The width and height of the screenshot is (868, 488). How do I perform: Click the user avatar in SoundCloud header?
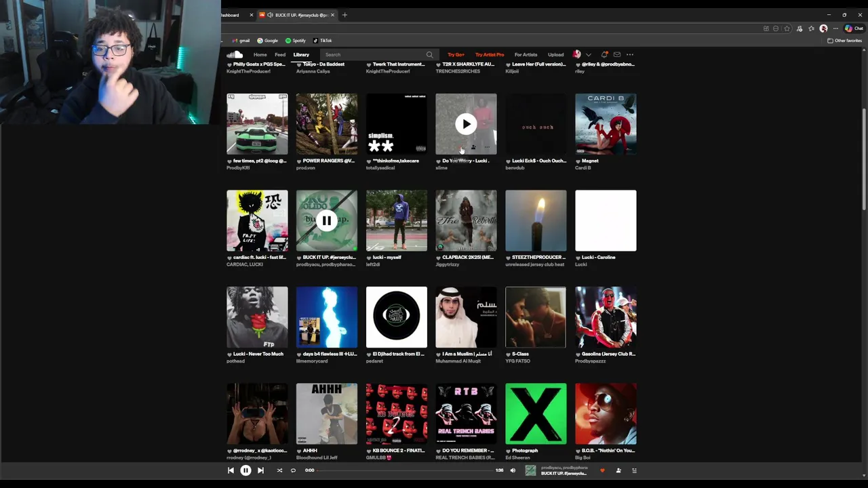tap(577, 54)
